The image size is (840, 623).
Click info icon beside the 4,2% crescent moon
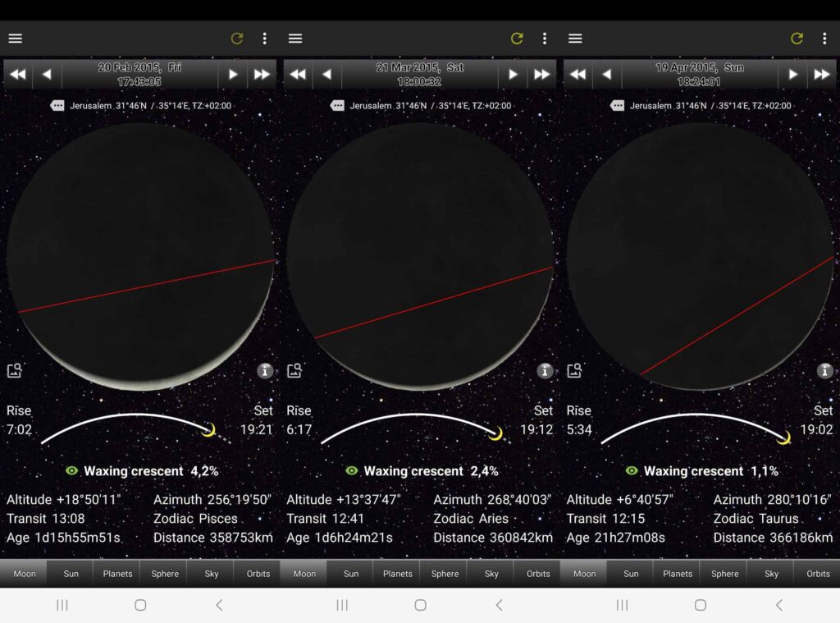click(x=264, y=371)
